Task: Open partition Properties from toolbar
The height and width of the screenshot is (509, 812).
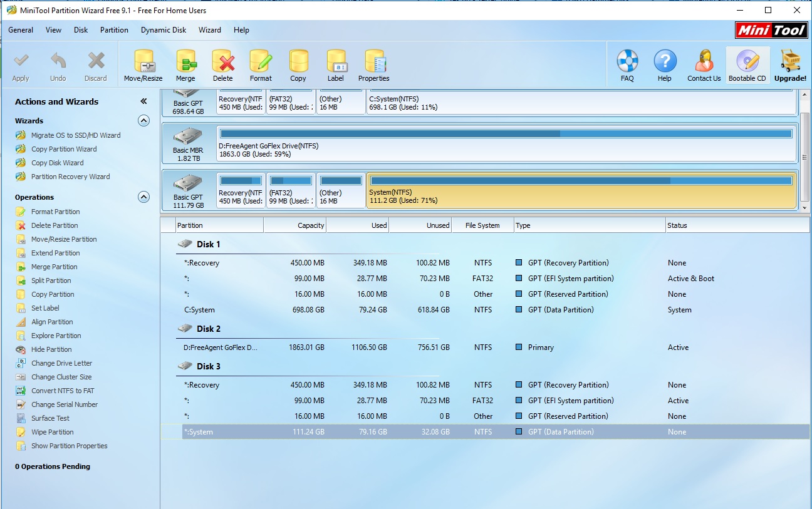Action: 374,66
